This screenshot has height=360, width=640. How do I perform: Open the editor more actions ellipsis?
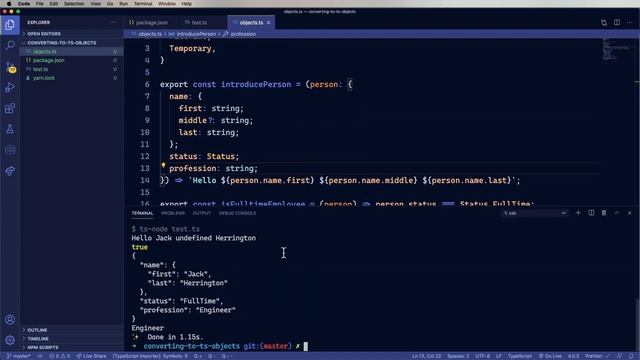point(629,22)
